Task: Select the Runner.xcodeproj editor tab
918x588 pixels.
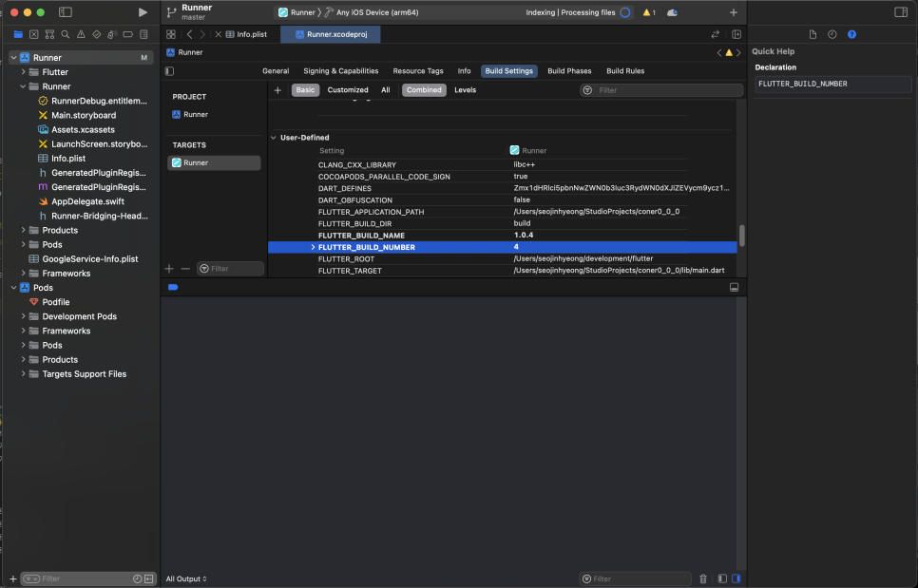Action: (x=331, y=34)
